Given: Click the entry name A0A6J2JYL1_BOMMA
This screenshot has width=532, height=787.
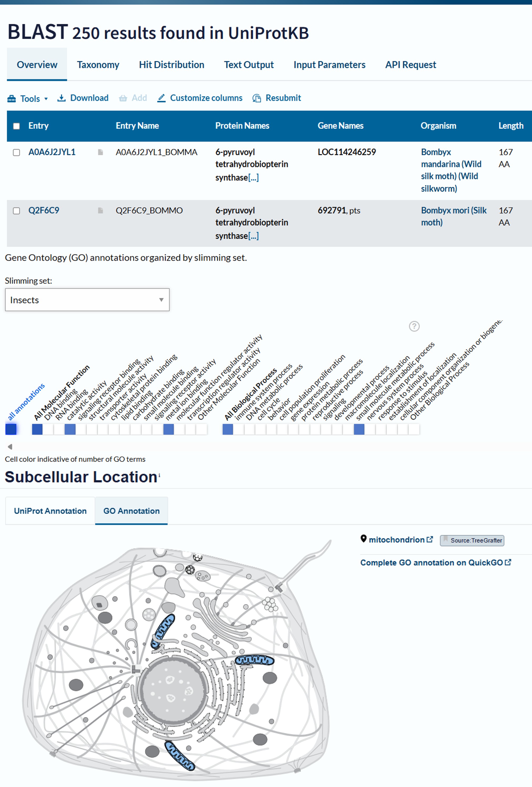Looking at the screenshot, I should [157, 152].
